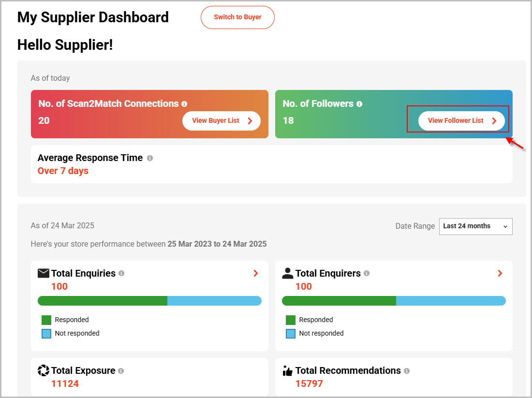Click the aperture icon for Total Exposure
Viewport: 532px width, 398px height.
tap(44, 370)
